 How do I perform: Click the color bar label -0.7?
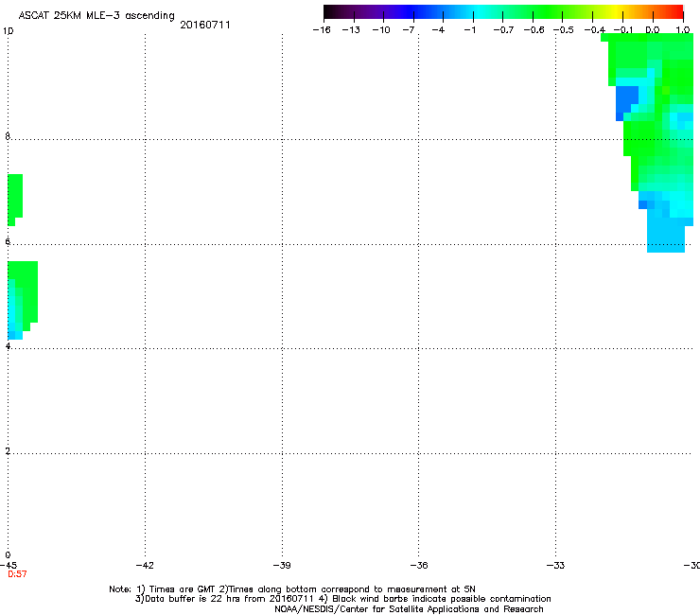pyautogui.click(x=503, y=30)
